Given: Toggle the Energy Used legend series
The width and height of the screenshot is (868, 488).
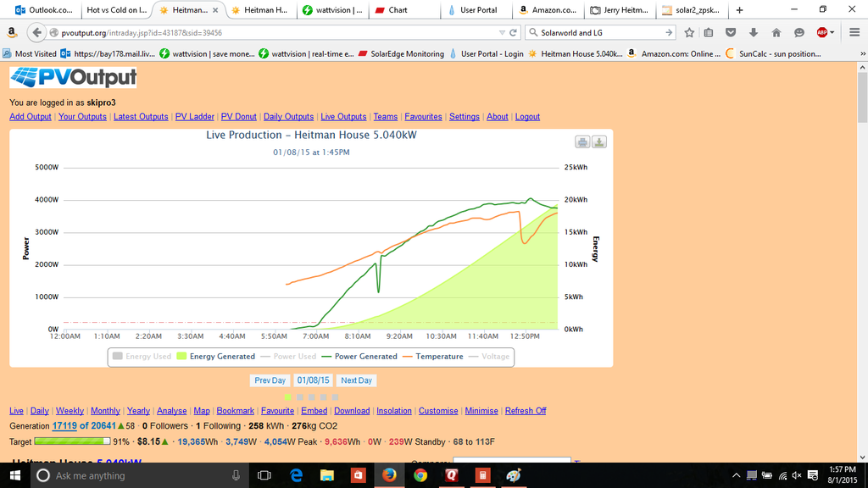Looking at the screenshot, I should click(142, 357).
